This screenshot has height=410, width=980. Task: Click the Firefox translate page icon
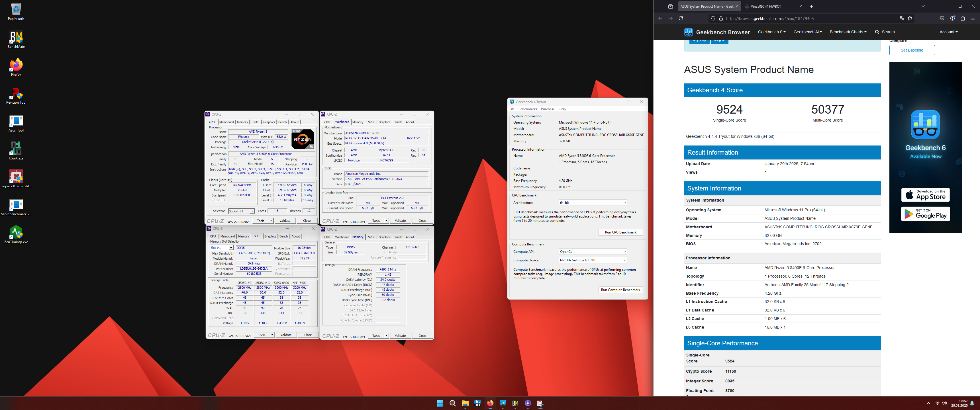[901, 18]
